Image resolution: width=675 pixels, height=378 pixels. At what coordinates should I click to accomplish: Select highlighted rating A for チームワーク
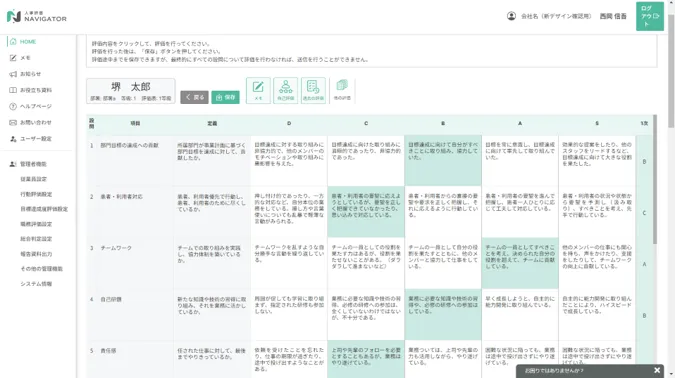pyautogui.click(x=520, y=263)
